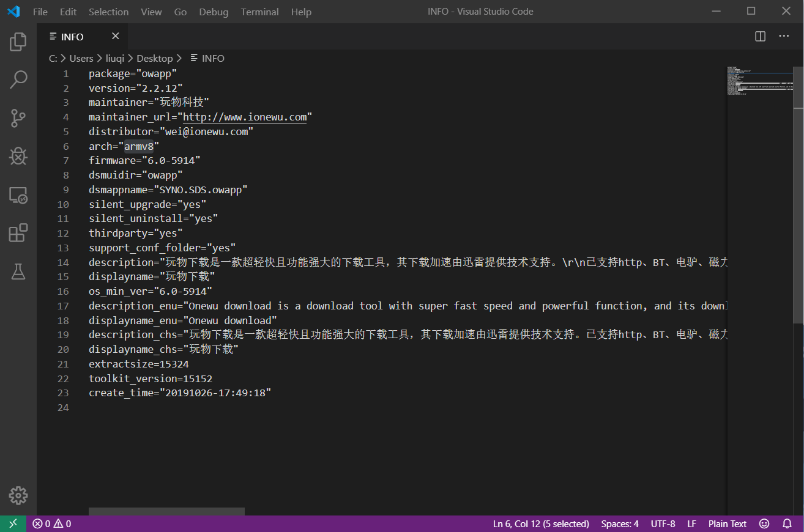Click the version="2.2.12" line
The height and width of the screenshot is (532, 804).
pos(136,88)
